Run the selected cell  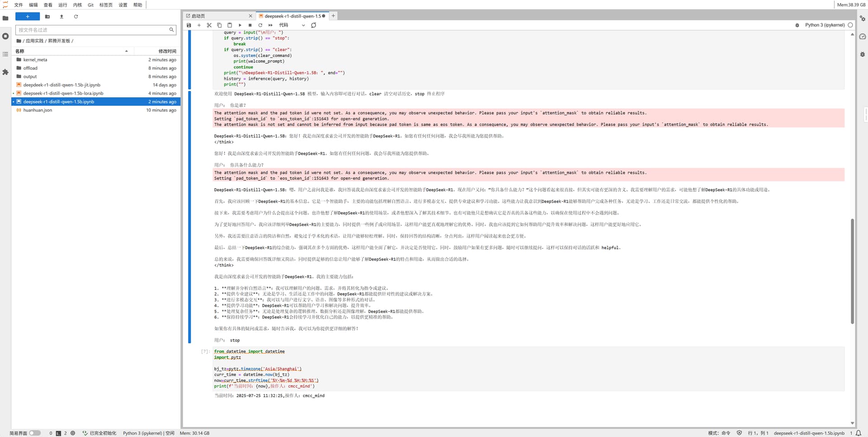click(240, 25)
